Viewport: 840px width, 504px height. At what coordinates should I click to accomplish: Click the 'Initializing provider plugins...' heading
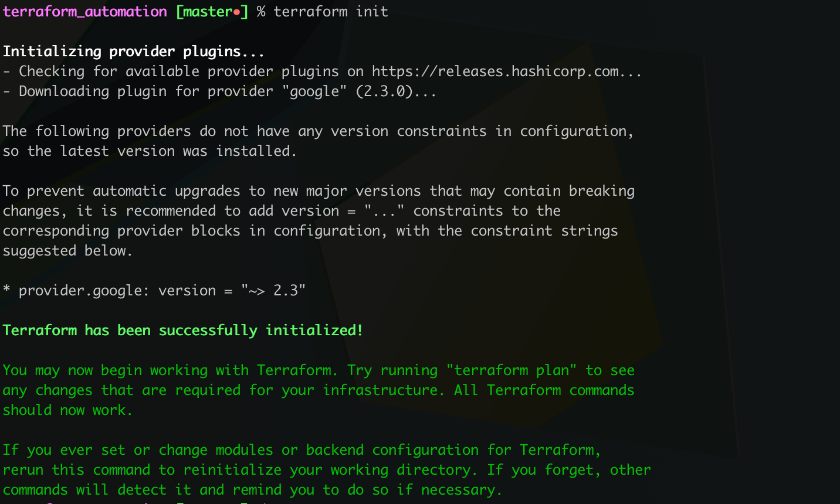click(x=134, y=52)
